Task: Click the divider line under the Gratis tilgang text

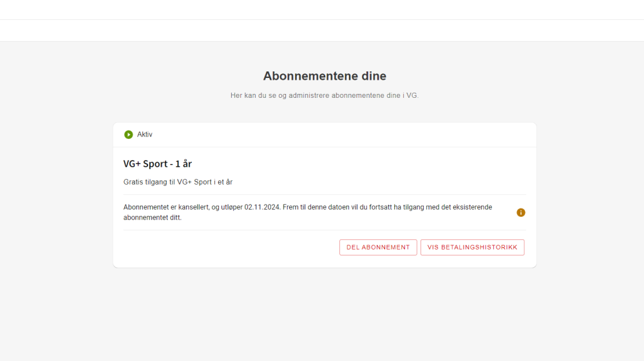Action: pyautogui.click(x=325, y=194)
